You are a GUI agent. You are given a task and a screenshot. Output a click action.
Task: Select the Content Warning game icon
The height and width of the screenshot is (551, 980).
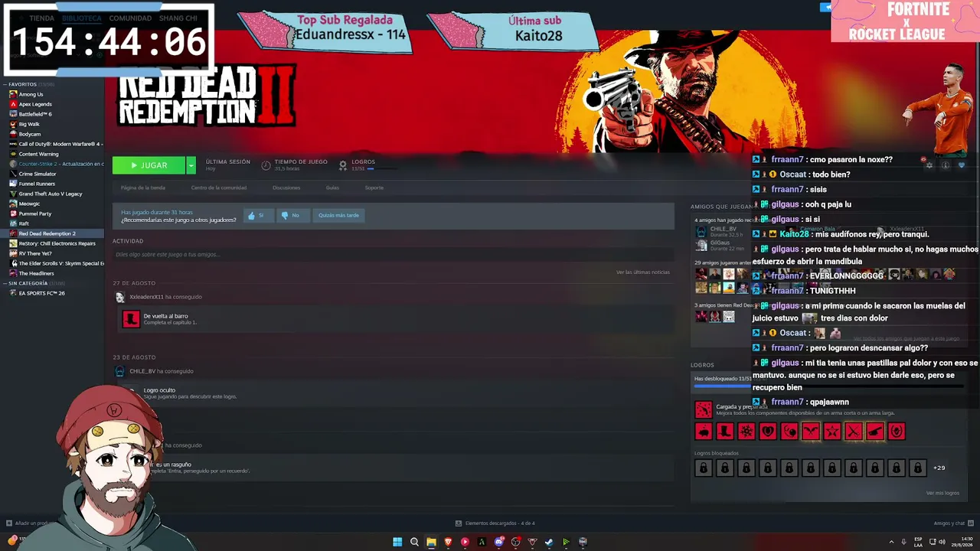pos(13,154)
